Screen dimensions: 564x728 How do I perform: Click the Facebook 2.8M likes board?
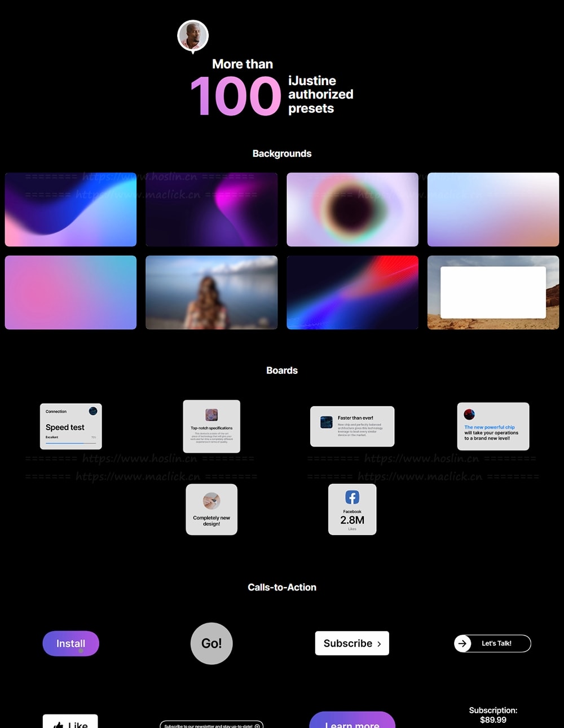point(352,509)
